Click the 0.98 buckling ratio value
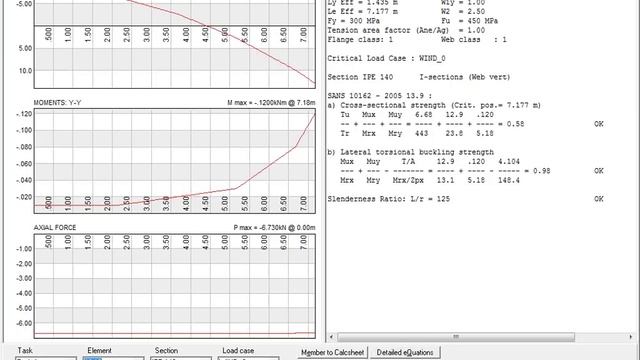The image size is (640, 360). tap(542, 171)
